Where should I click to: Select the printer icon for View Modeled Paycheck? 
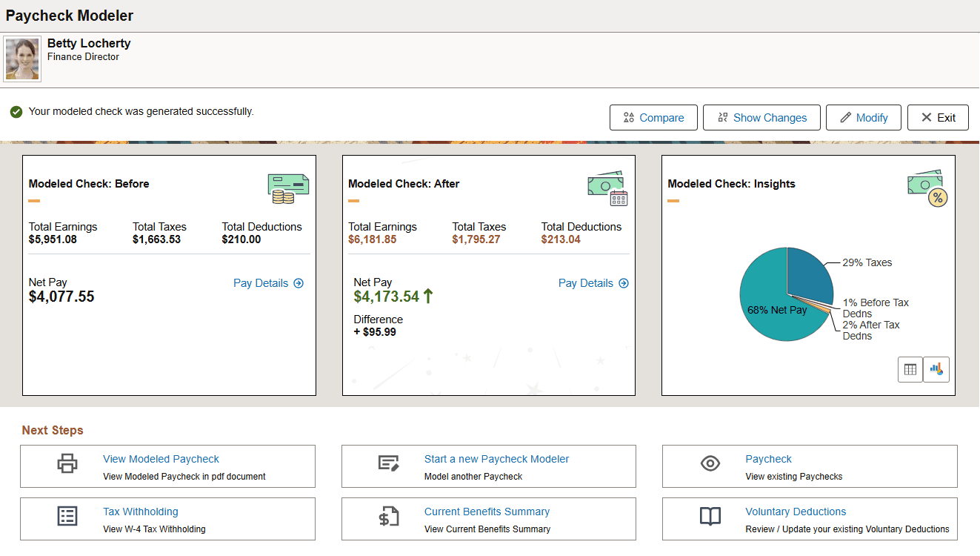point(67,463)
